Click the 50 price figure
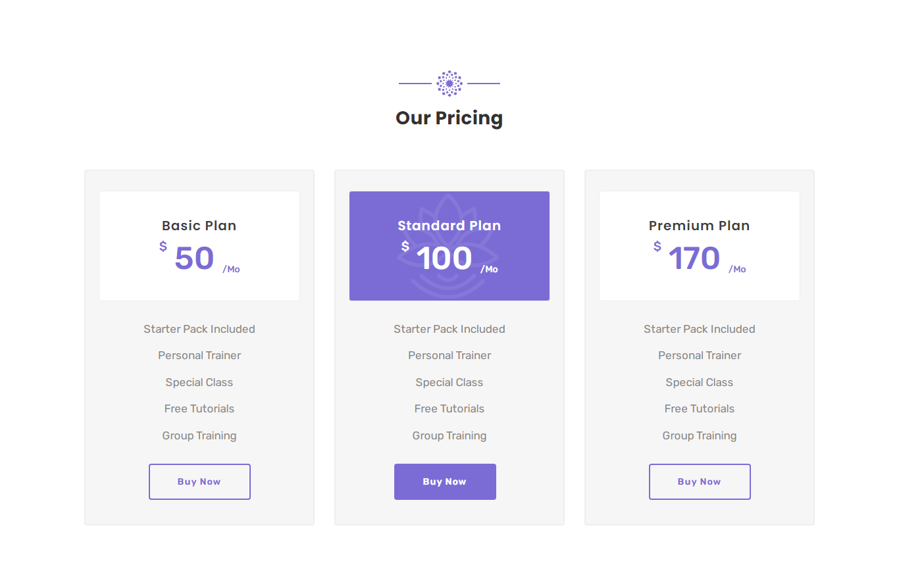 pyautogui.click(x=194, y=258)
